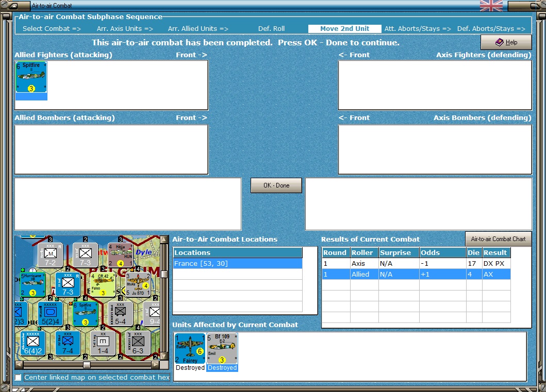Click the Select Combat subphase step
This screenshot has width=546, height=392.
[52, 29]
